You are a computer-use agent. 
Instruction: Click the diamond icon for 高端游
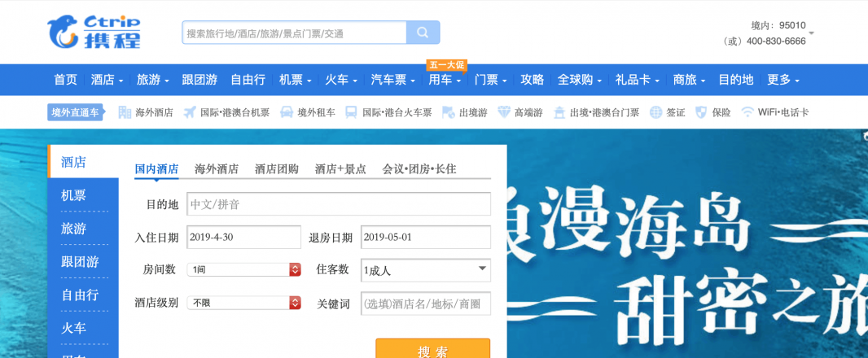(503, 112)
